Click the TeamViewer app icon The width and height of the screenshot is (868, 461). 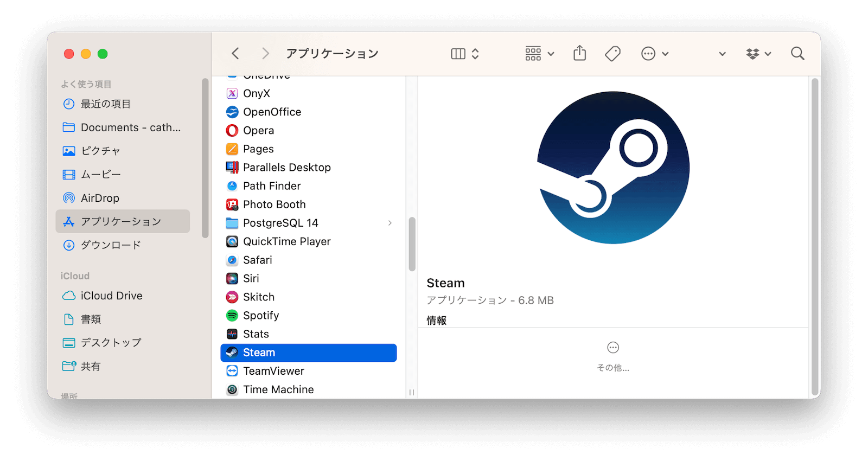(x=232, y=371)
